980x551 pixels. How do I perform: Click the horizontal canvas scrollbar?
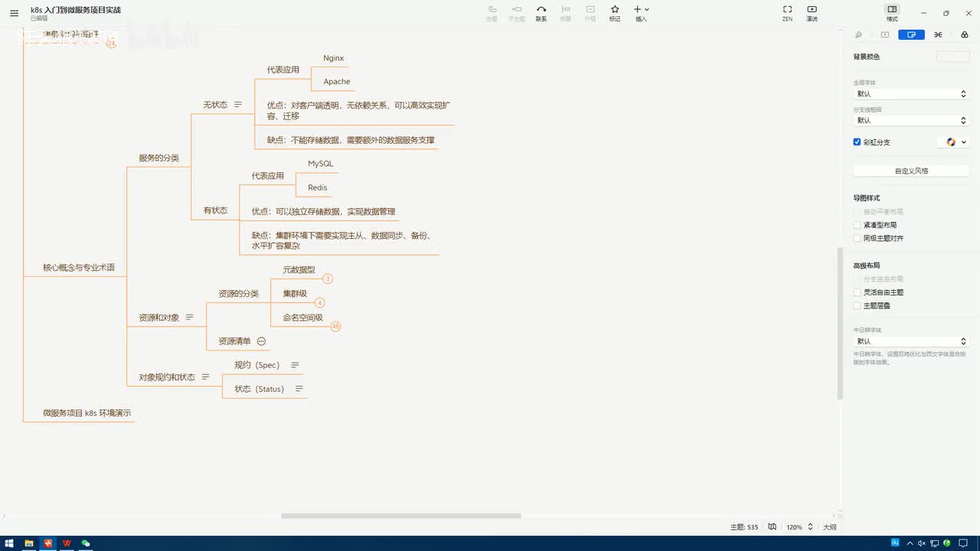point(401,516)
